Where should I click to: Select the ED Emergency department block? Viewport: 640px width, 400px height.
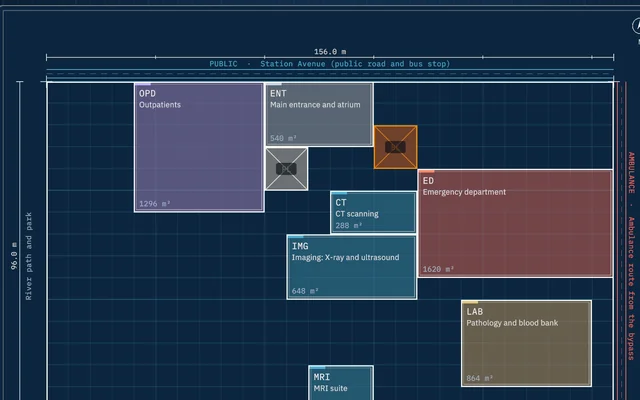tap(516, 224)
